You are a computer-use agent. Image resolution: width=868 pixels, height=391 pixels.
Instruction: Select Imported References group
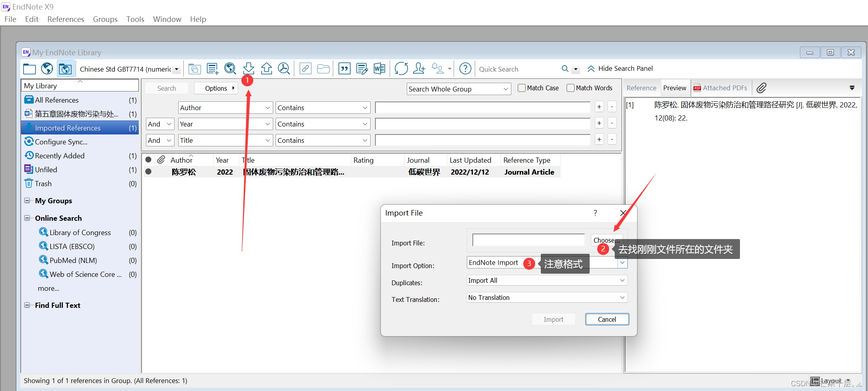(x=80, y=128)
